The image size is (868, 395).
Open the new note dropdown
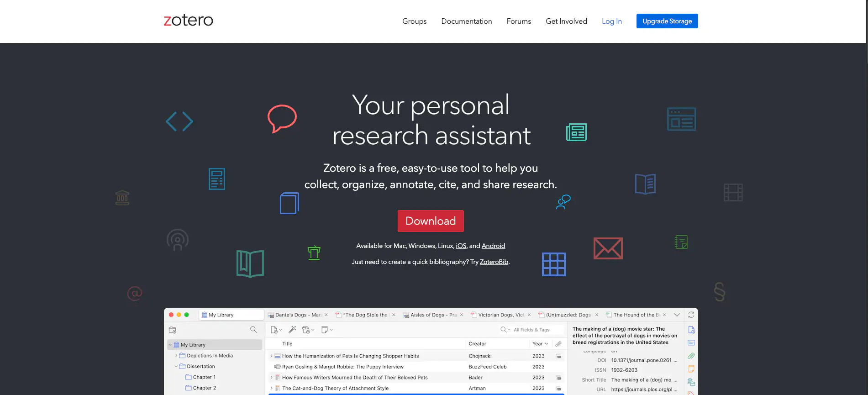pos(327,330)
